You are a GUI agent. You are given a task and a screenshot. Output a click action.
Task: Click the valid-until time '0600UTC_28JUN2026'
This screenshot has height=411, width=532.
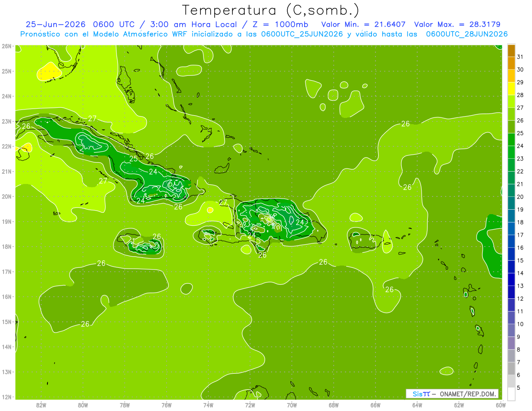(x=467, y=34)
